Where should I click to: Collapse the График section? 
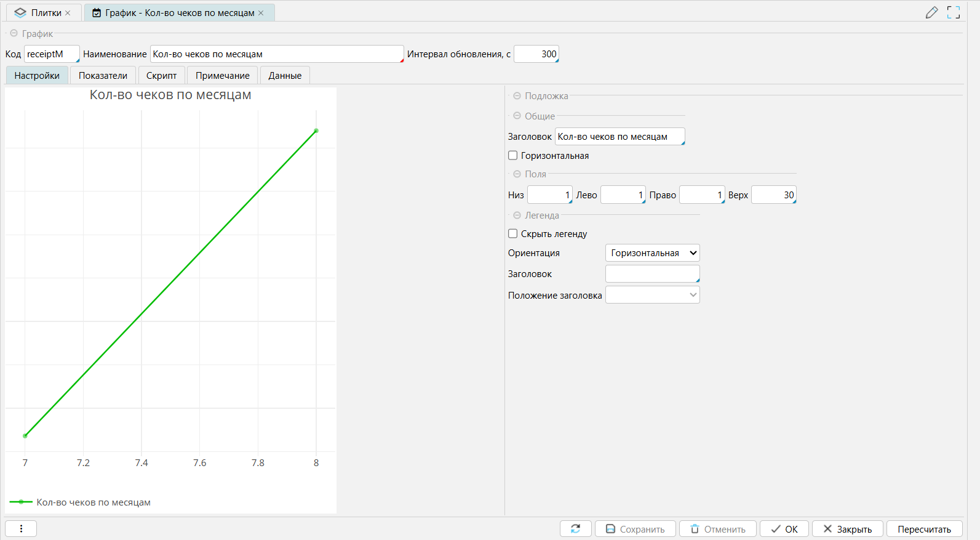[14, 33]
